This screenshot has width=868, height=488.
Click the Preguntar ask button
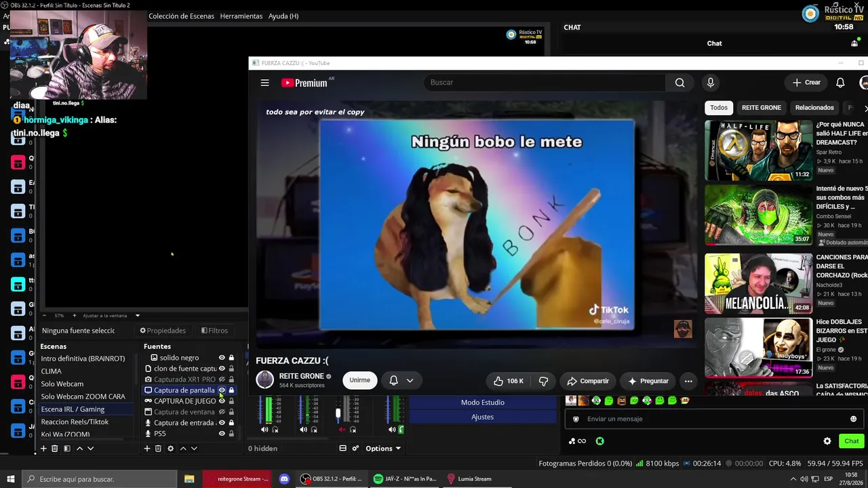point(648,381)
